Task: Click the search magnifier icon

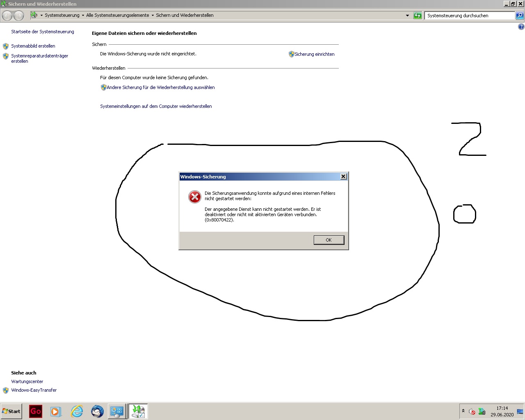Action: click(x=520, y=16)
